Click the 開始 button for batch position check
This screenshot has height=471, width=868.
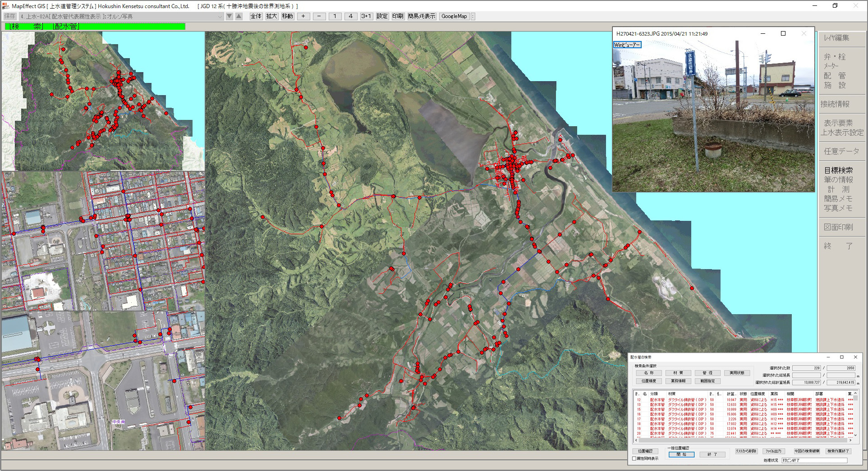coord(681,454)
